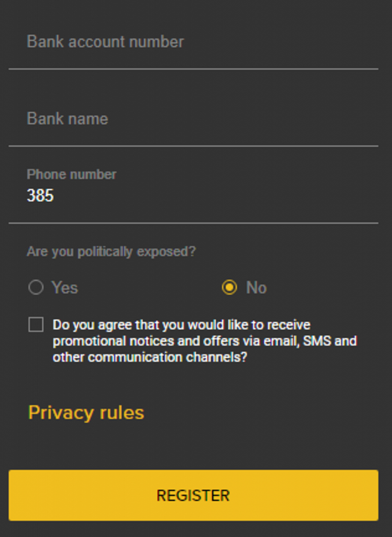Click the "Are you politically exposed?" question
The width and height of the screenshot is (392, 537).
111,251
